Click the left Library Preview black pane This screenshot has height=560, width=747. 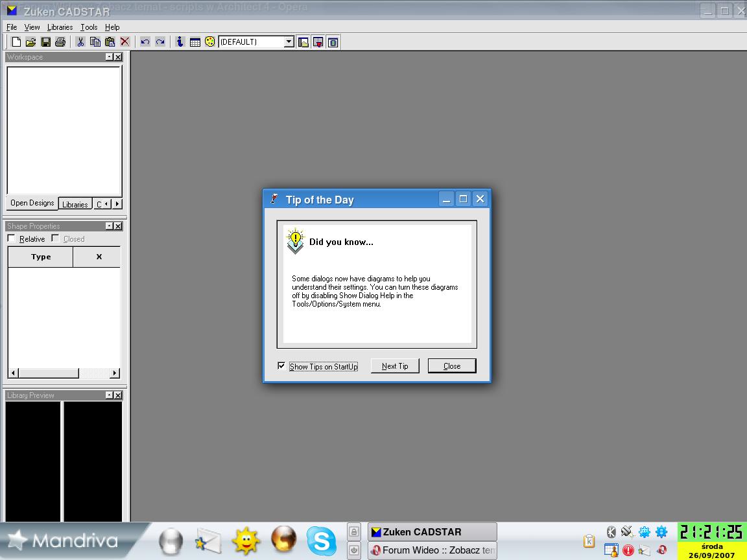[x=33, y=461]
